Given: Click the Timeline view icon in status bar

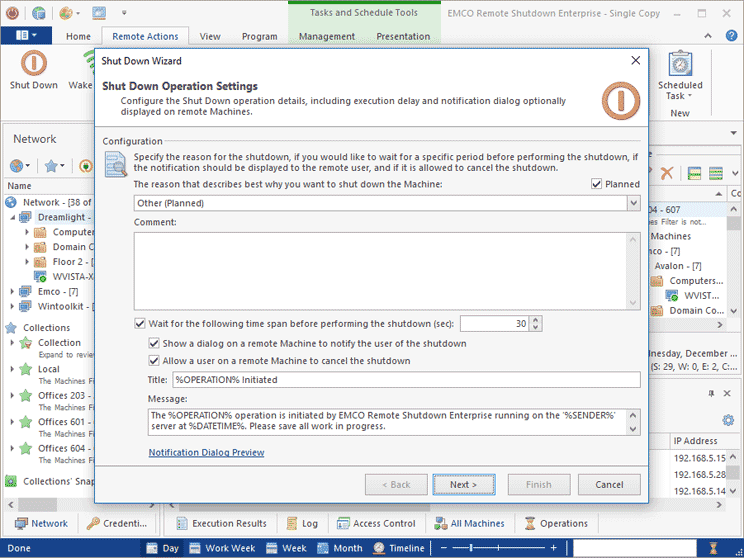Looking at the screenshot, I should pos(398,548).
